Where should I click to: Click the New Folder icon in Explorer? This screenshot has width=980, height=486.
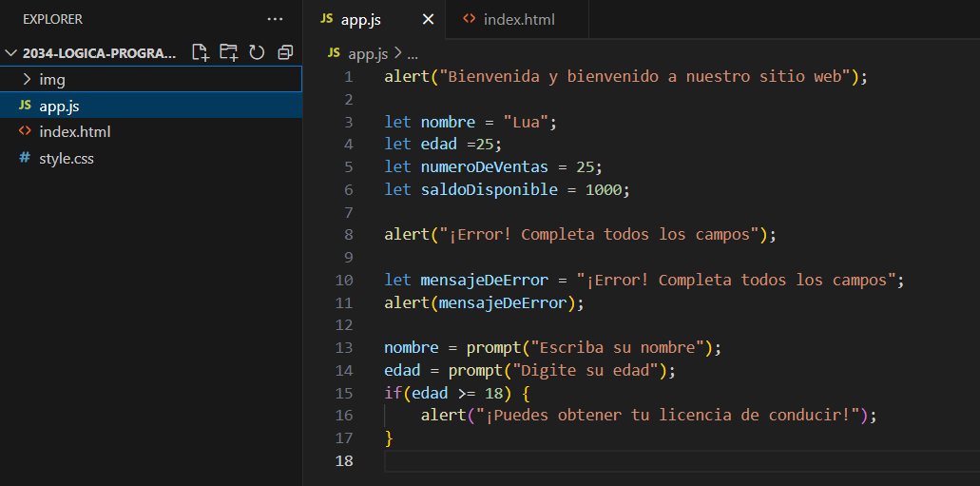[228, 52]
